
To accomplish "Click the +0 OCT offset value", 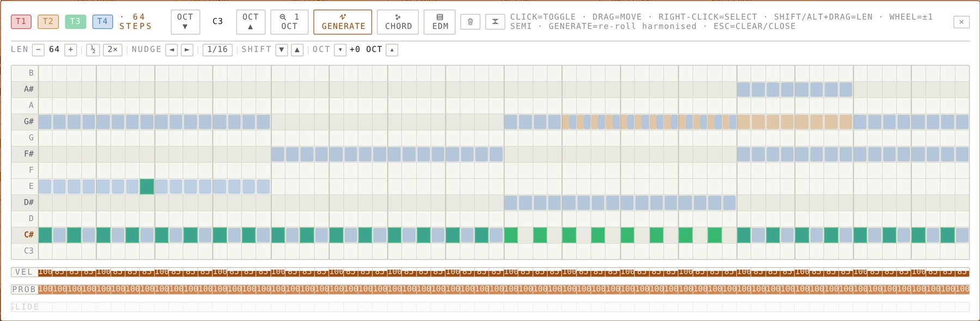I will tap(366, 50).
